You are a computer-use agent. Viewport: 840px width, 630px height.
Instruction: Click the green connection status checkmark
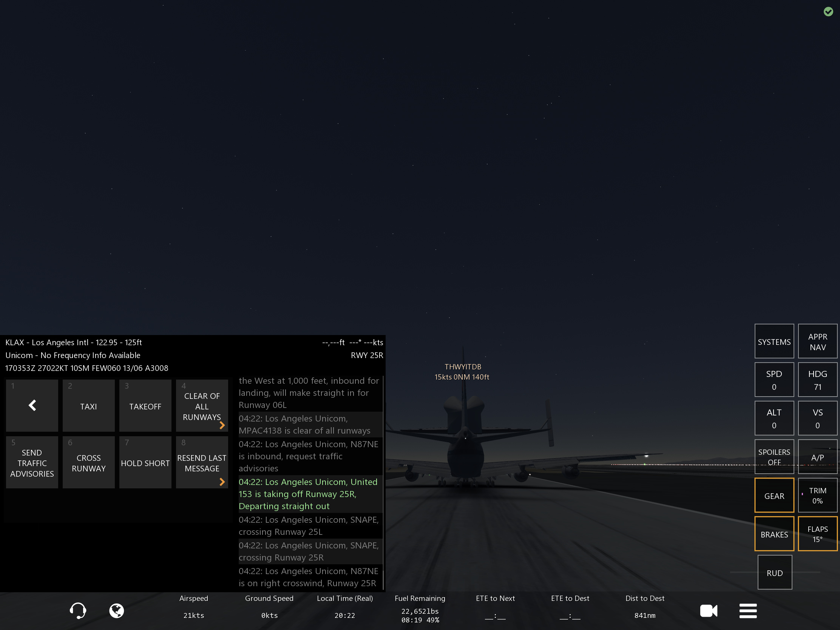pos(828,12)
